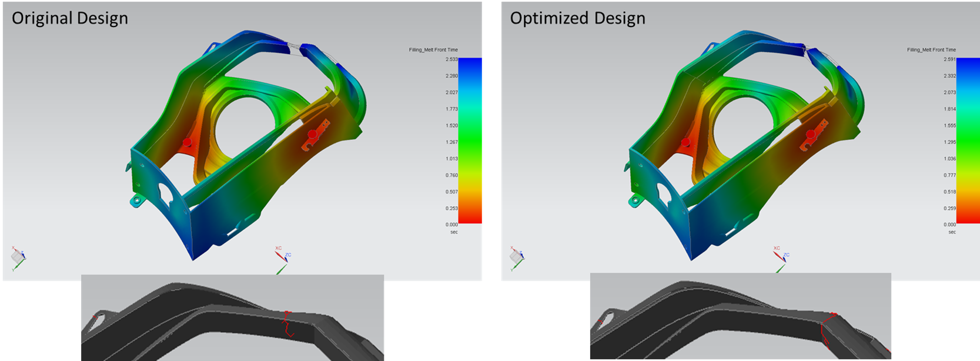The image size is (980, 361).
Task: Click legend value 1.814
Action: (x=949, y=109)
